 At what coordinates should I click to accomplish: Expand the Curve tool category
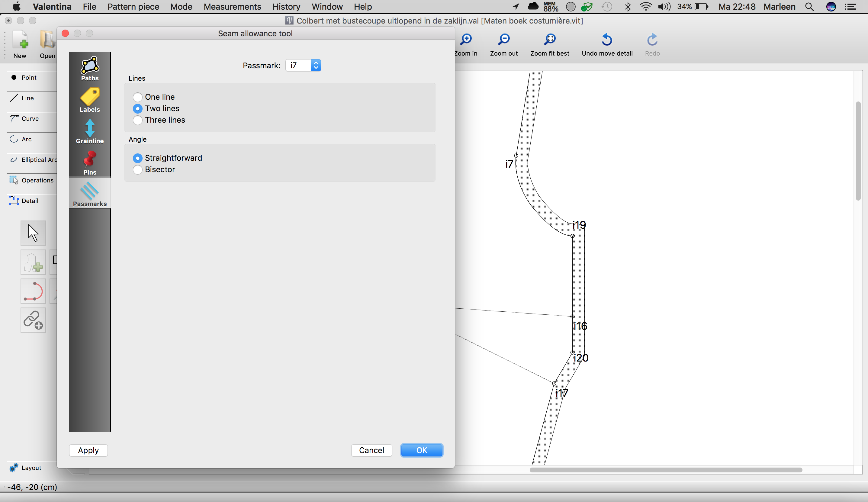click(30, 118)
